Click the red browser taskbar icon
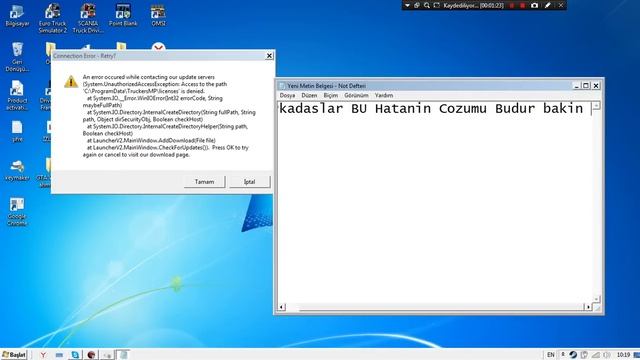 (x=91, y=355)
